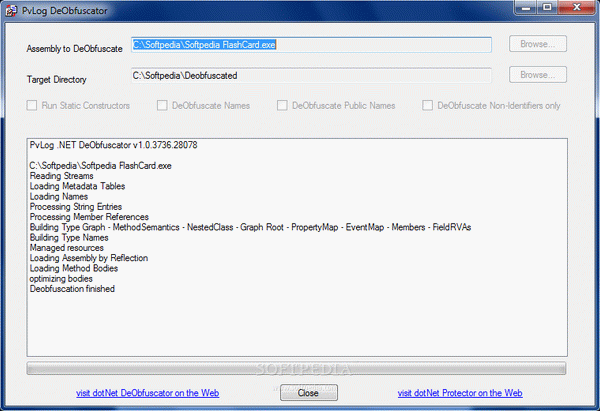600x411 pixels.
Task: Click the progress bar below the log
Action: 296,368
